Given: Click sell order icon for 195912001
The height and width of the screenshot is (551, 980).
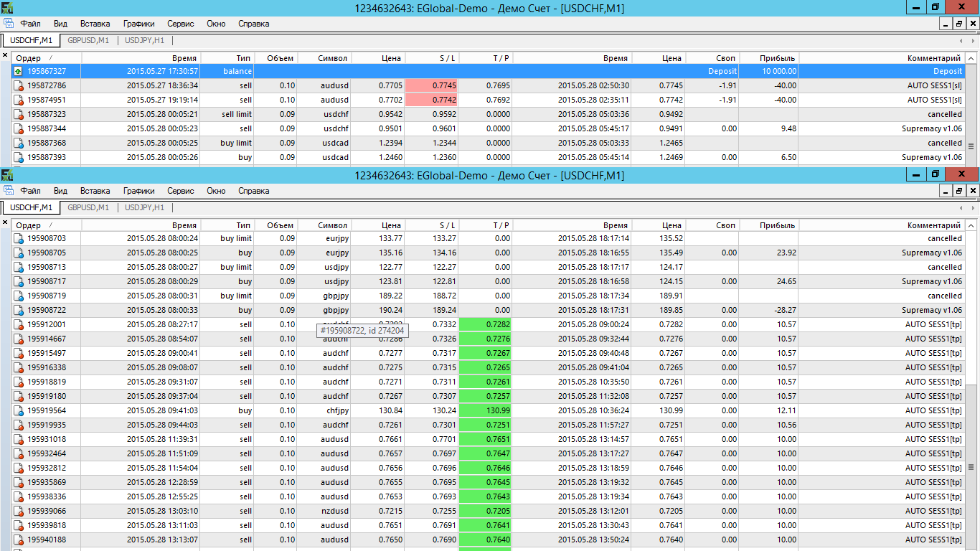Looking at the screenshot, I should (19, 324).
